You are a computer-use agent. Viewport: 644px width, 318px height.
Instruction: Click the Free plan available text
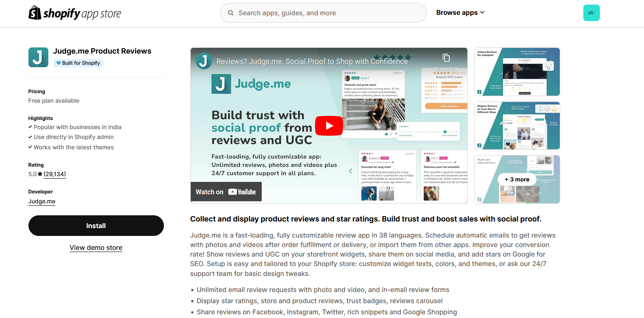(54, 101)
